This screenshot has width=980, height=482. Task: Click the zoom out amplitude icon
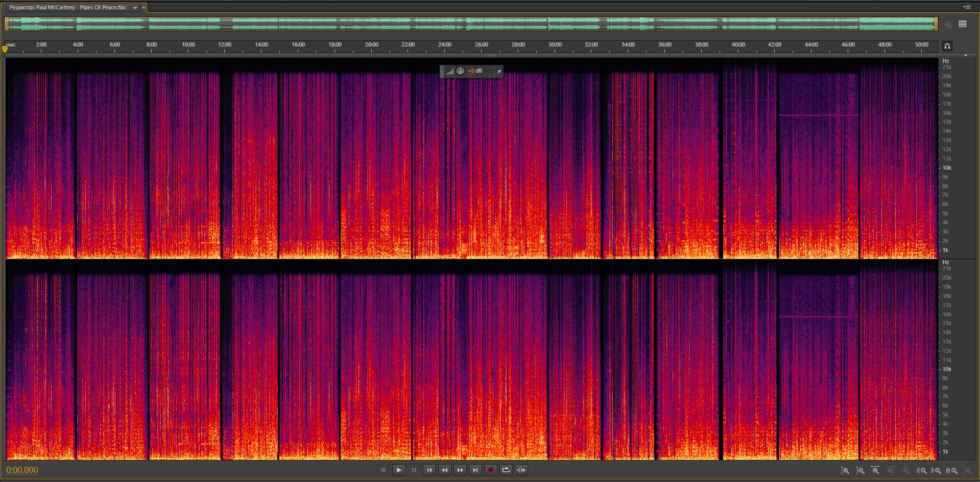pos(861,470)
